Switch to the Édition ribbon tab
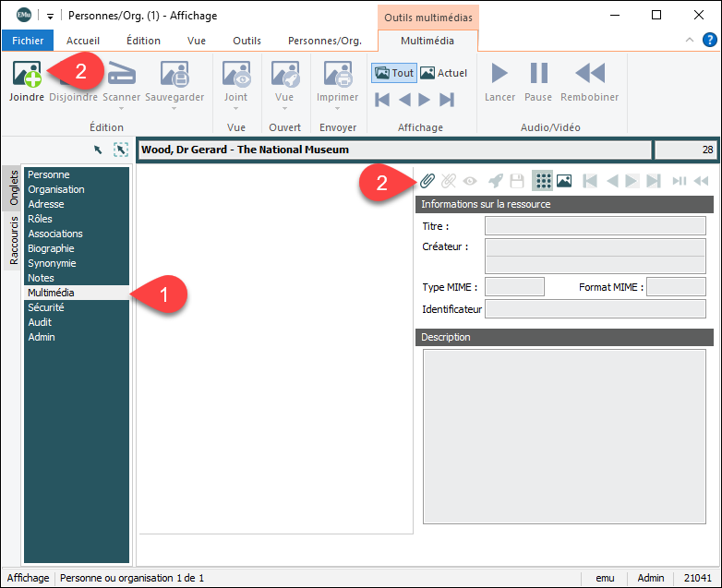The width and height of the screenshot is (722, 588). pyautogui.click(x=143, y=41)
